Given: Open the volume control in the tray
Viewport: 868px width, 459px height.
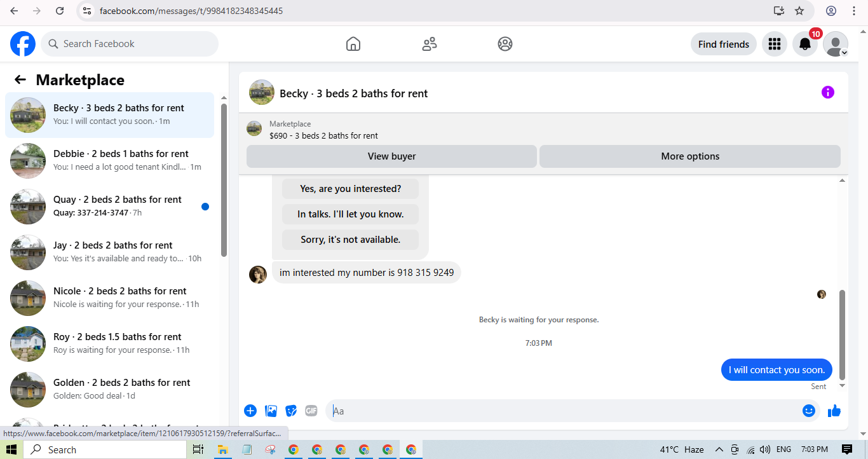Looking at the screenshot, I should (x=765, y=449).
